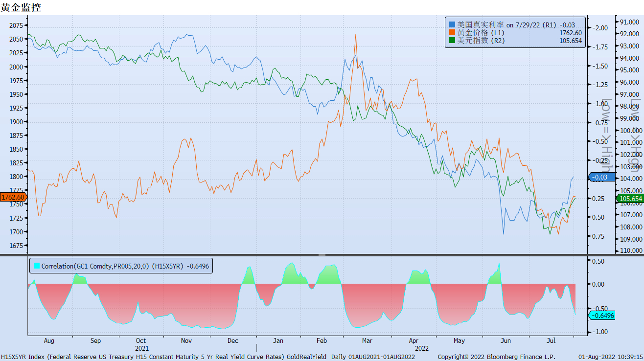This screenshot has height=361, width=644.
Task: Click the blue -0.03 value tag
Action: pyautogui.click(x=601, y=177)
